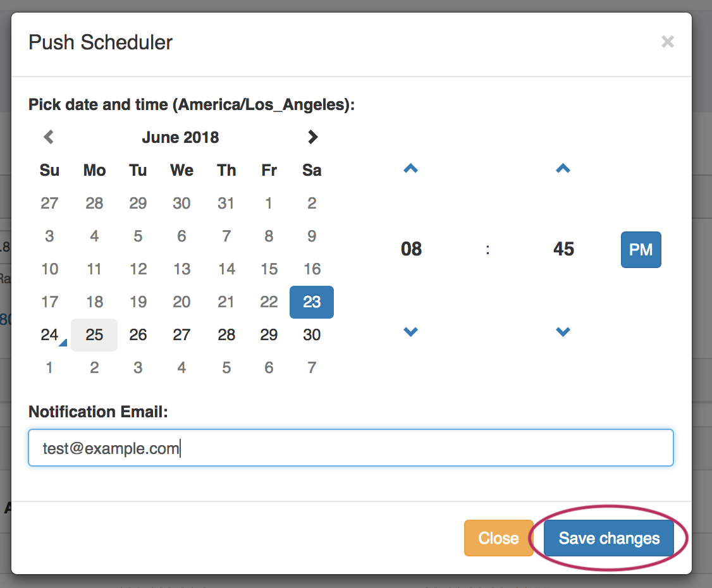The width and height of the screenshot is (712, 588).
Task: Click Save changes button
Action: (609, 538)
